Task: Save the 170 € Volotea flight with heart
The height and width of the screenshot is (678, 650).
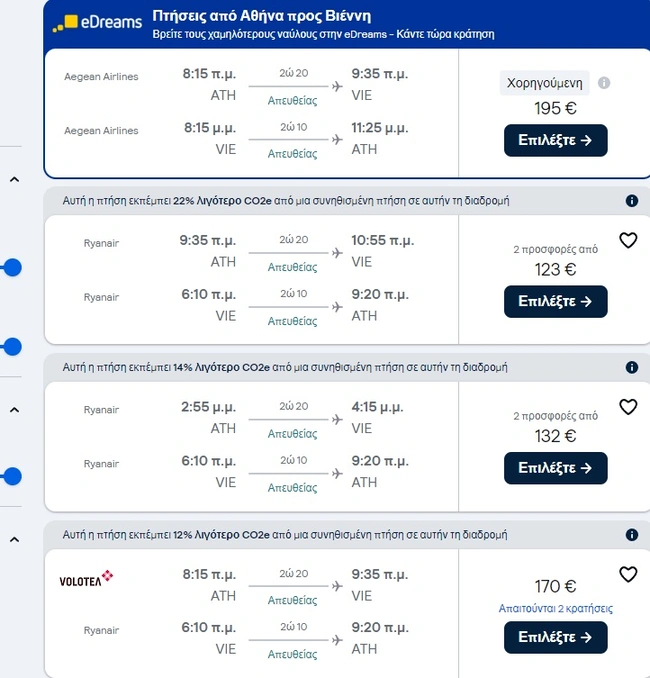Action: pyautogui.click(x=628, y=574)
